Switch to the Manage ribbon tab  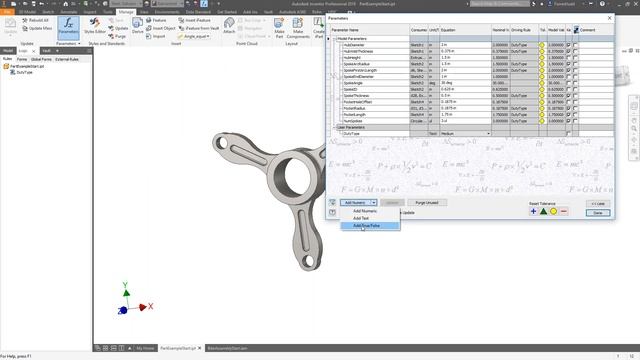tap(126, 12)
